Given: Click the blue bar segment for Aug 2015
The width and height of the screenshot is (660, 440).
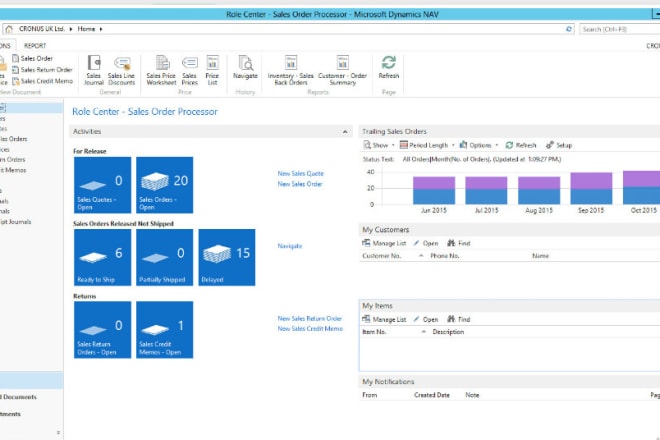Looking at the screenshot, I should click(539, 197).
